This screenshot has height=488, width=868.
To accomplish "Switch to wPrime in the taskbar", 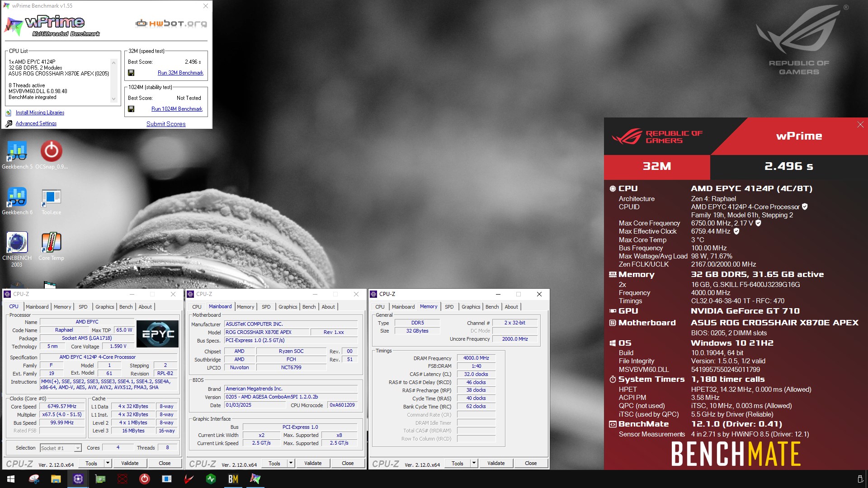I will tap(255, 479).
